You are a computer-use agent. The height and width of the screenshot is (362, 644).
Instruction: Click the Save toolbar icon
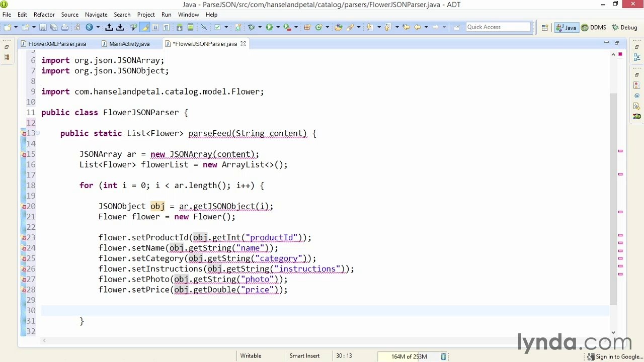(x=43, y=27)
